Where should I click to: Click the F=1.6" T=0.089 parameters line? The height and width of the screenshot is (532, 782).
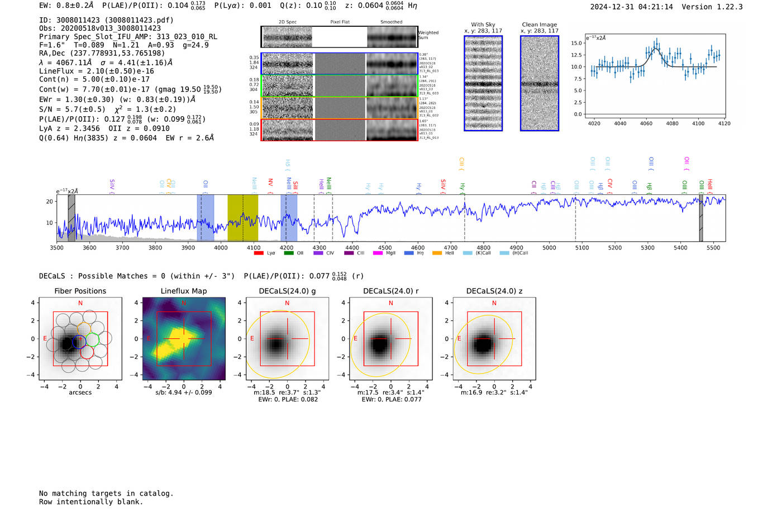coord(124,45)
